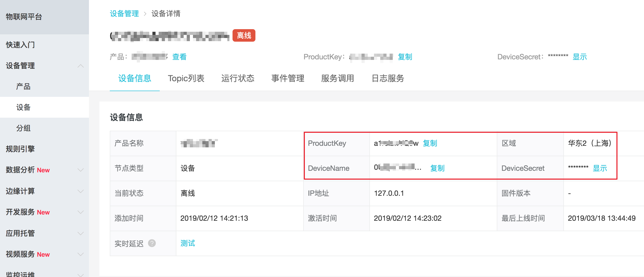Go to 设备管理 breadcrumb link
This screenshot has width=644, height=277.
tap(124, 14)
